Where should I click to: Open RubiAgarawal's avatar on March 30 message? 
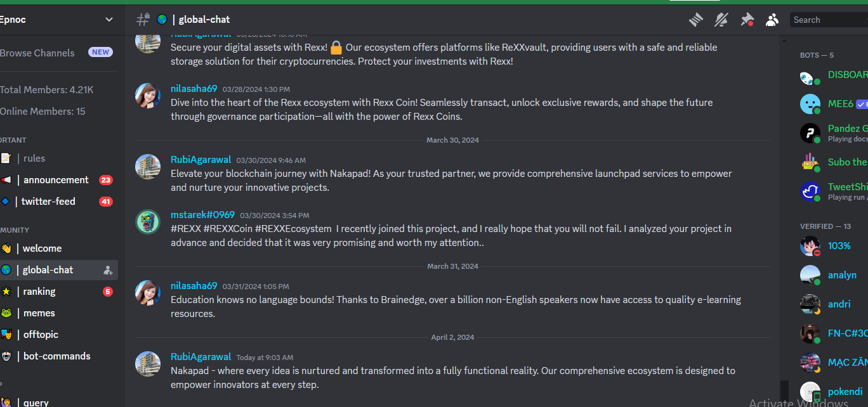148,167
